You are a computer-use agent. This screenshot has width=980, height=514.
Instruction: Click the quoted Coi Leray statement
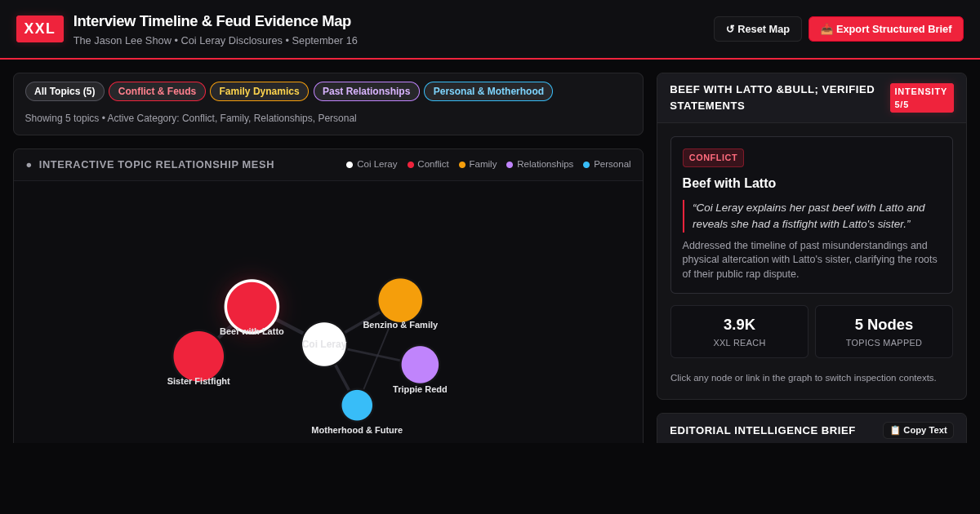810,216
